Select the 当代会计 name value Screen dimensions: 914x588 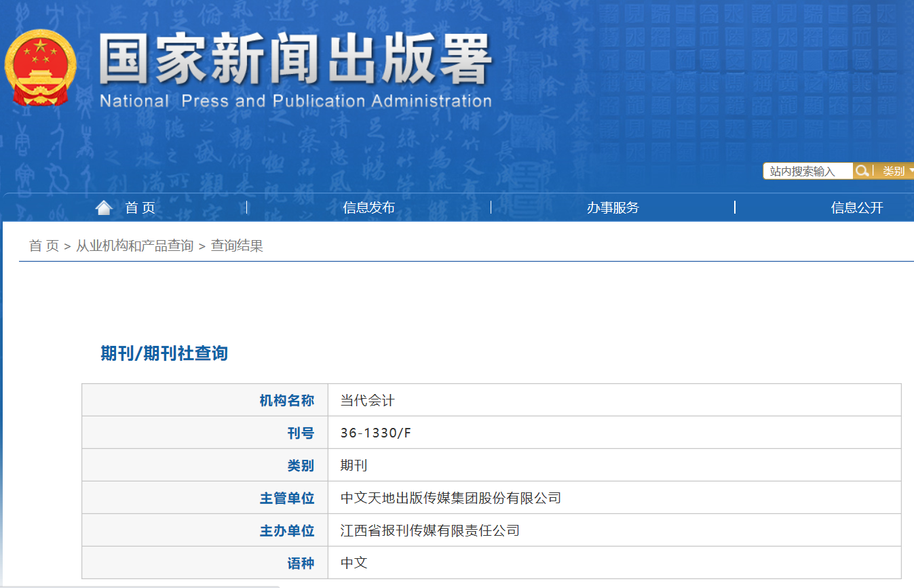367,401
